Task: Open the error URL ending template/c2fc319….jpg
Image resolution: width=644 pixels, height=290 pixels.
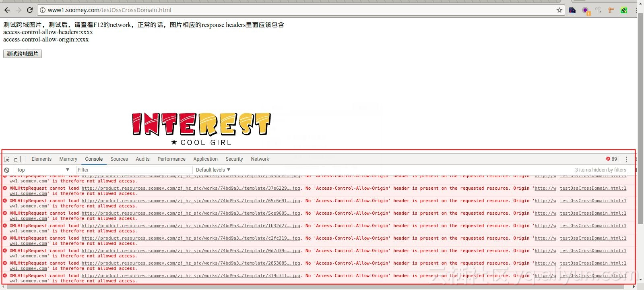Action: [191, 238]
